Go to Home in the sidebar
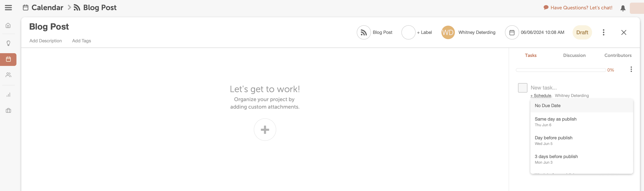Screen dimensions: 644x191 8,26
